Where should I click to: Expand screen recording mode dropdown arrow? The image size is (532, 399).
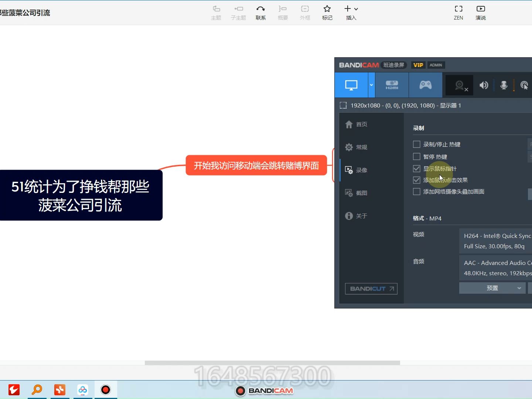(371, 85)
